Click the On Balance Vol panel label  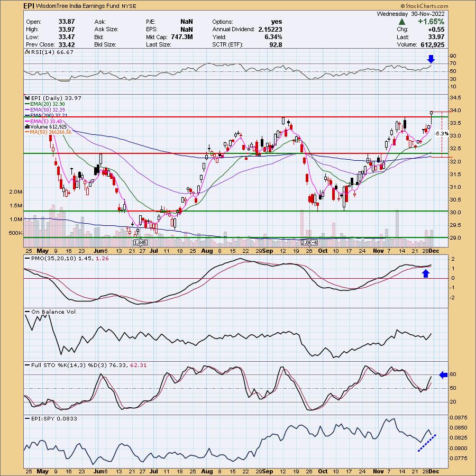point(53,312)
